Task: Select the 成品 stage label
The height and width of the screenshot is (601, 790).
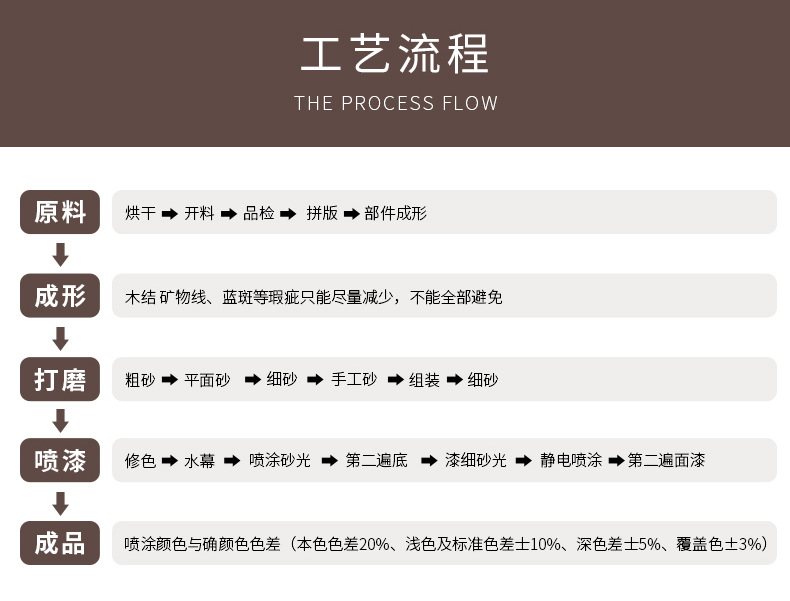Action: coord(60,543)
